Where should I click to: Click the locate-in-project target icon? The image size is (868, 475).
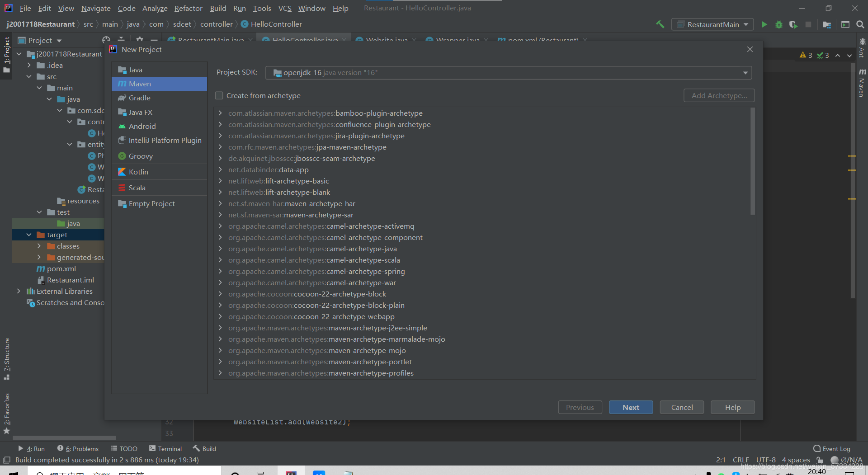coord(106,40)
